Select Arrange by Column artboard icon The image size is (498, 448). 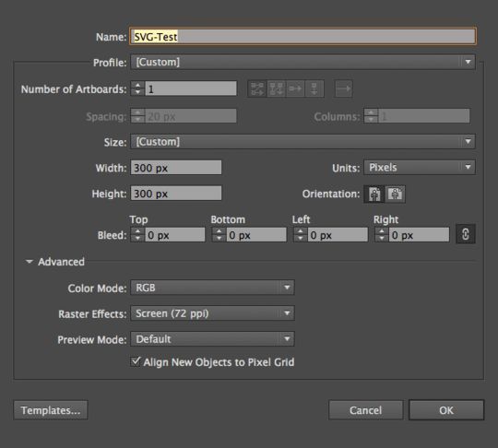314,88
